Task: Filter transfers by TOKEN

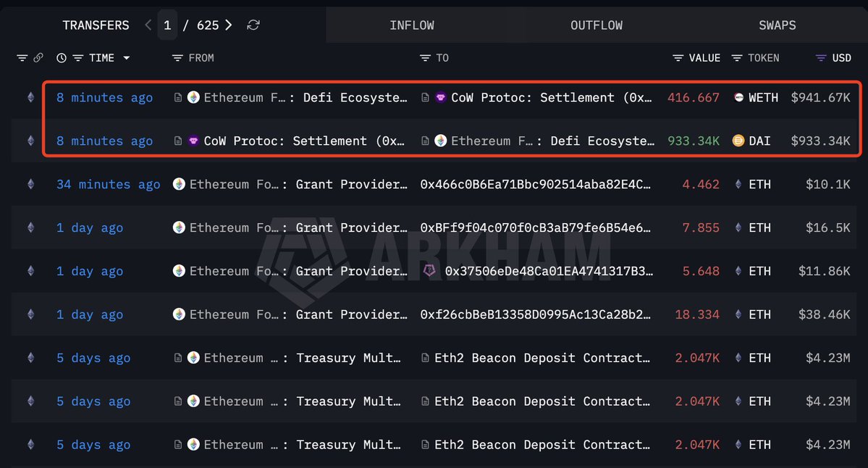Action: pyautogui.click(x=737, y=58)
